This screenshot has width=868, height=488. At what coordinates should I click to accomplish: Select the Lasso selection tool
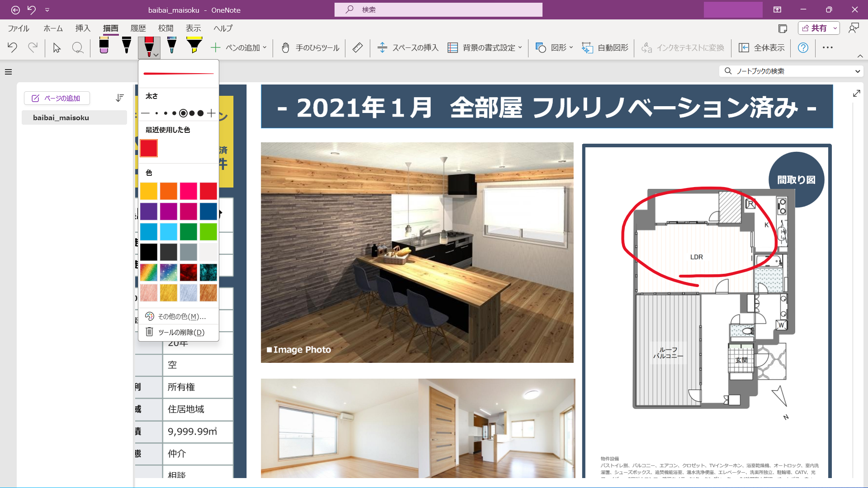78,47
